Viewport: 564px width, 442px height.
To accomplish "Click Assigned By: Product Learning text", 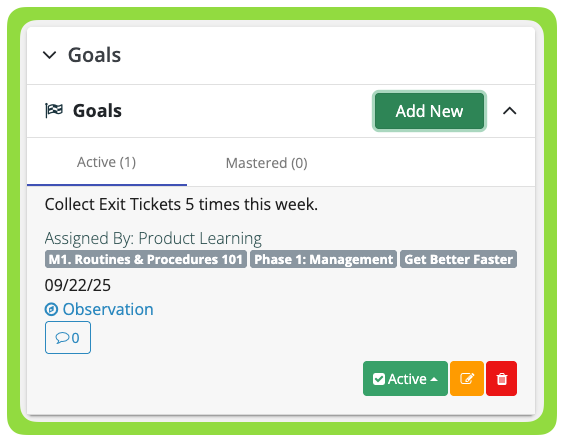I will coord(153,238).
